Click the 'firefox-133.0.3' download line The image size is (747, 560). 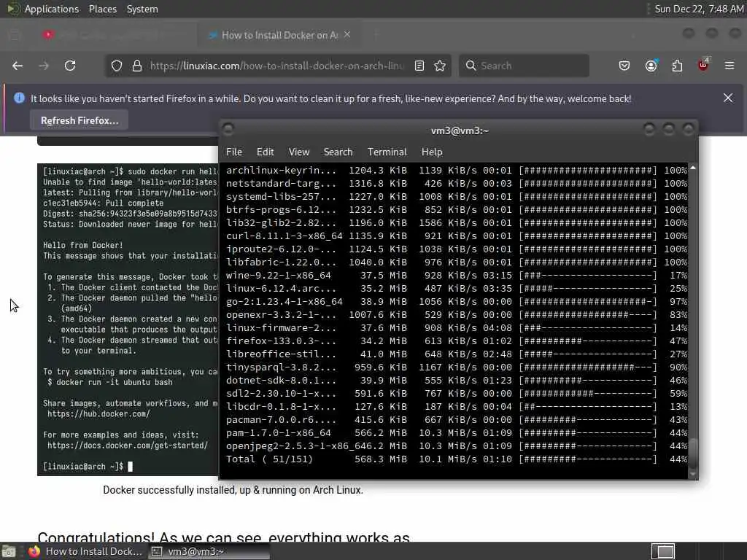(456, 341)
